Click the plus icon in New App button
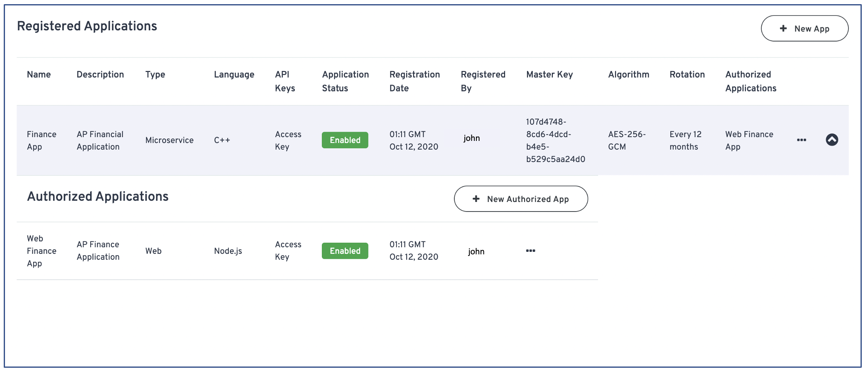This screenshot has width=868, height=374. click(783, 28)
